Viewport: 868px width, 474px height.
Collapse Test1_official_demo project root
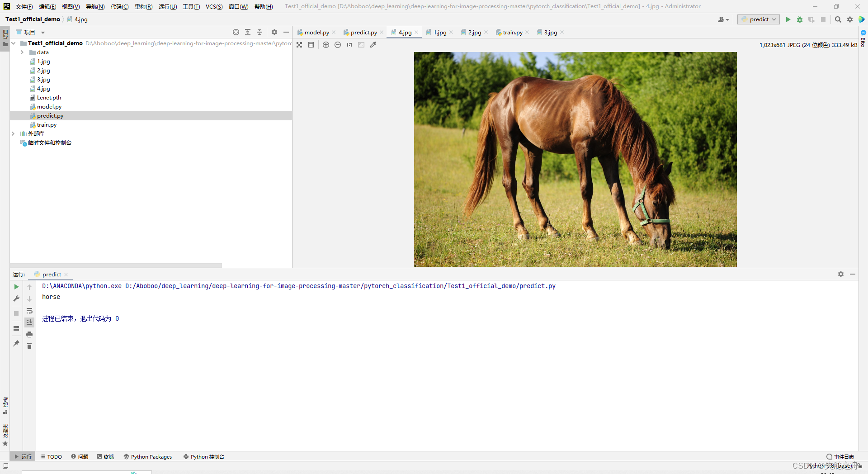14,43
